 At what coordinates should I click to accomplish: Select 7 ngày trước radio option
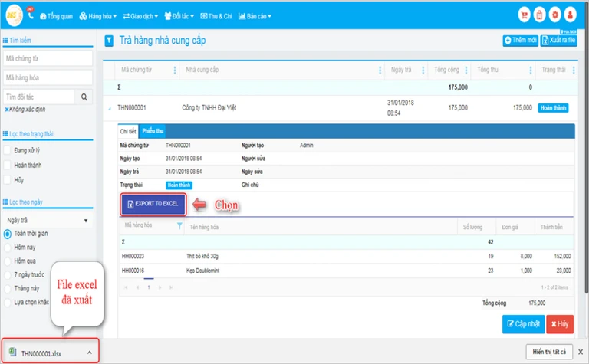[x=7, y=275]
